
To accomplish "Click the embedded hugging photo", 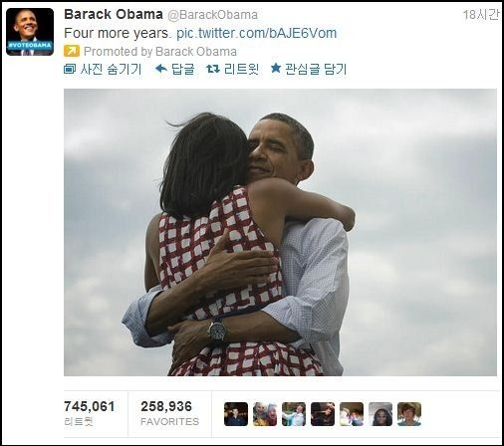I will (280, 232).
